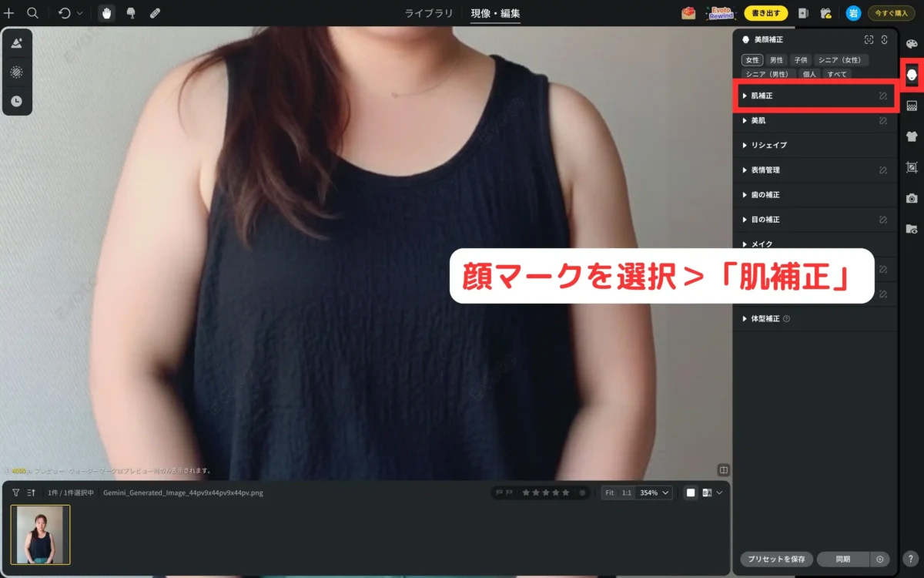
Task: Expand the 体型補正 section
Action: click(x=815, y=318)
